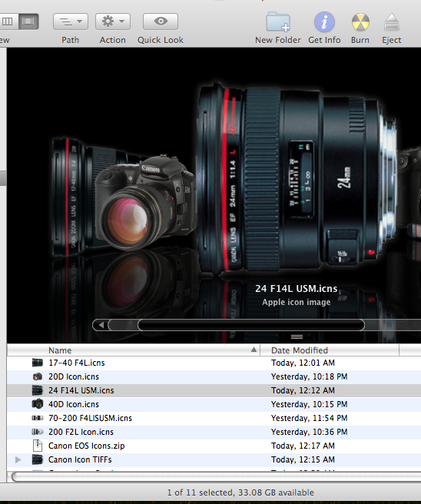421x504 pixels.
Task: Click the Cover Flow scrollbar thumb
Action: 251,325
